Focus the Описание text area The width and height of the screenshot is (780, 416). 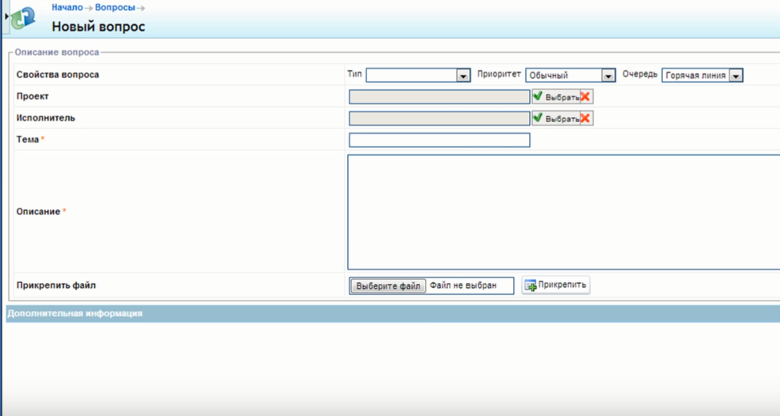pos(564,212)
